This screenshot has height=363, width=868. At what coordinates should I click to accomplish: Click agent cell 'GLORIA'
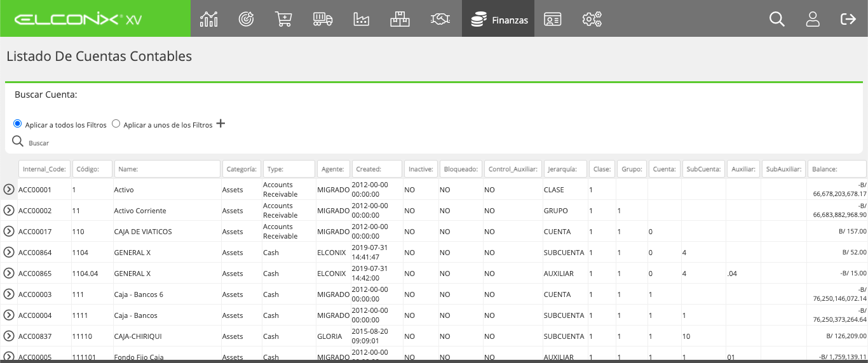tap(330, 336)
